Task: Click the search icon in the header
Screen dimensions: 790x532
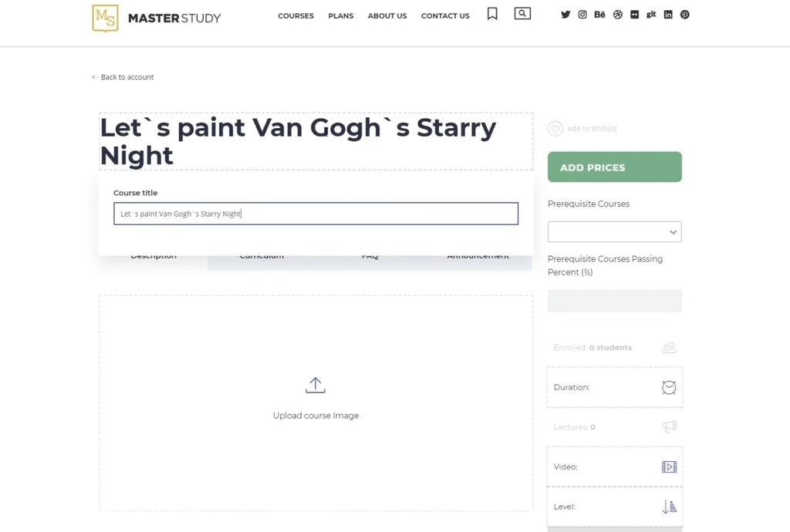Action: click(522, 14)
